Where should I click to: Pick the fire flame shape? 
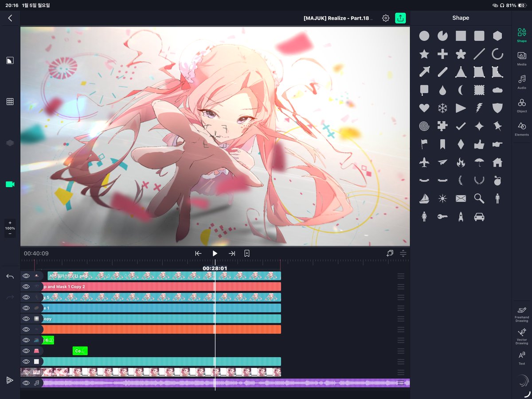(x=461, y=162)
